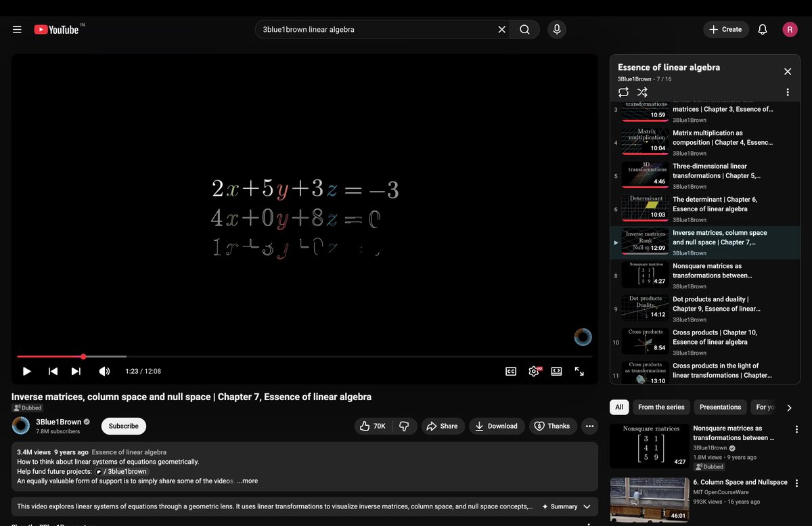Show more filter chips with right arrow
The image size is (812, 526).
click(789, 408)
